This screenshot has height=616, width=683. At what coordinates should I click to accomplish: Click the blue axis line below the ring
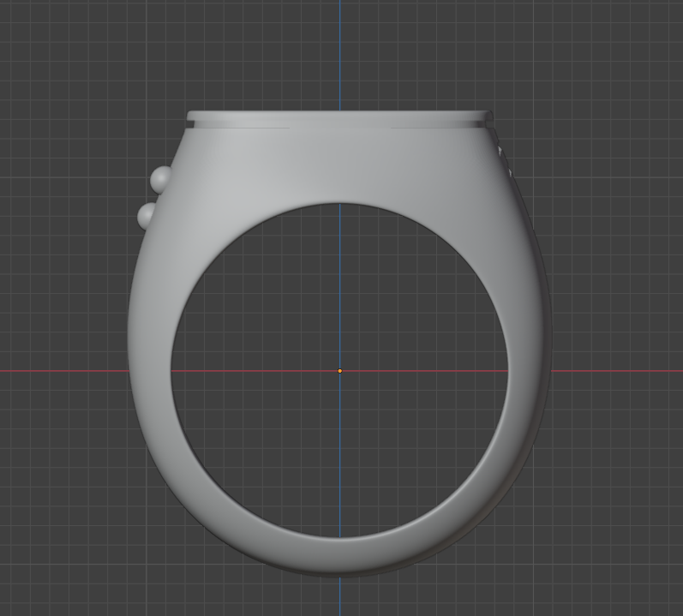[x=339, y=595]
